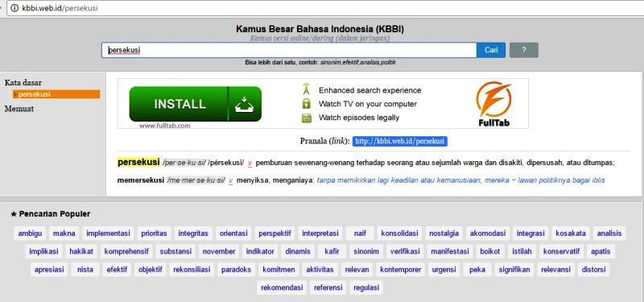Open popular search orientasi
Screen dimensions: 644x302
pyautogui.click(x=233, y=234)
